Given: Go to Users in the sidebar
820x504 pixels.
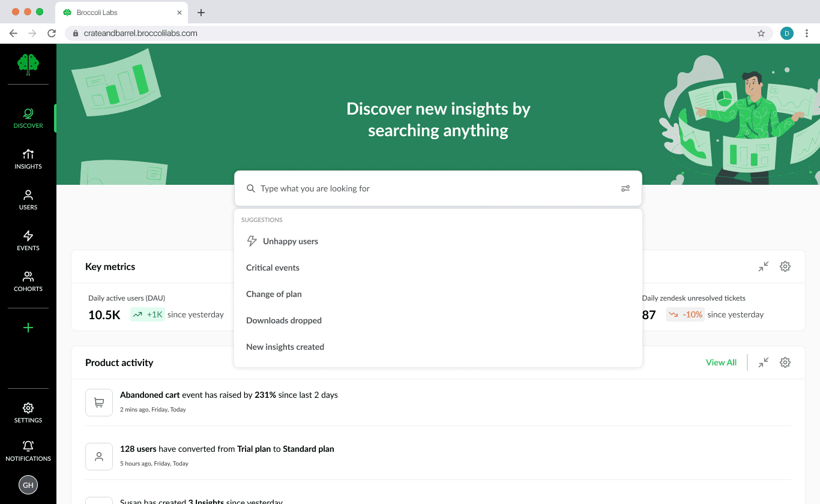Looking at the screenshot, I should pyautogui.click(x=28, y=200).
